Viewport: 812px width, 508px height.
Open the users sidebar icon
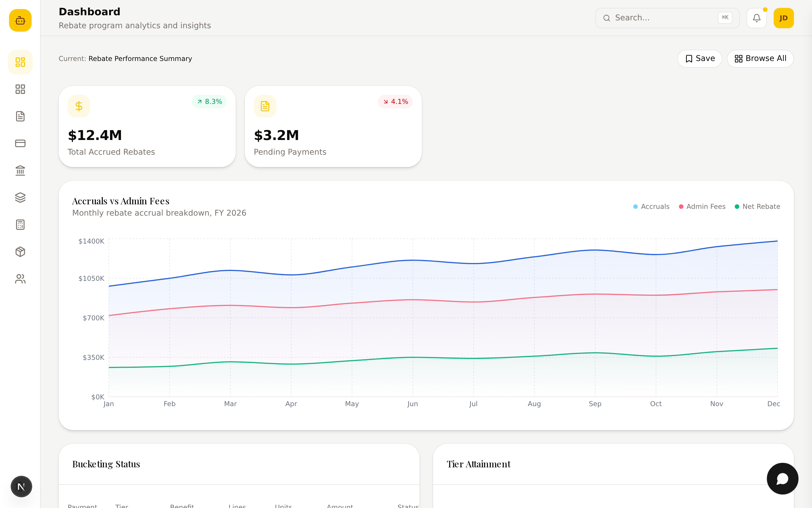20,279
